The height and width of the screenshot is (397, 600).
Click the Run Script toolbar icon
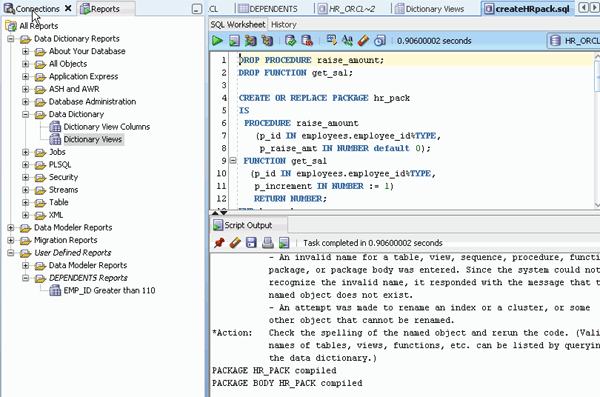coord(234,40)
